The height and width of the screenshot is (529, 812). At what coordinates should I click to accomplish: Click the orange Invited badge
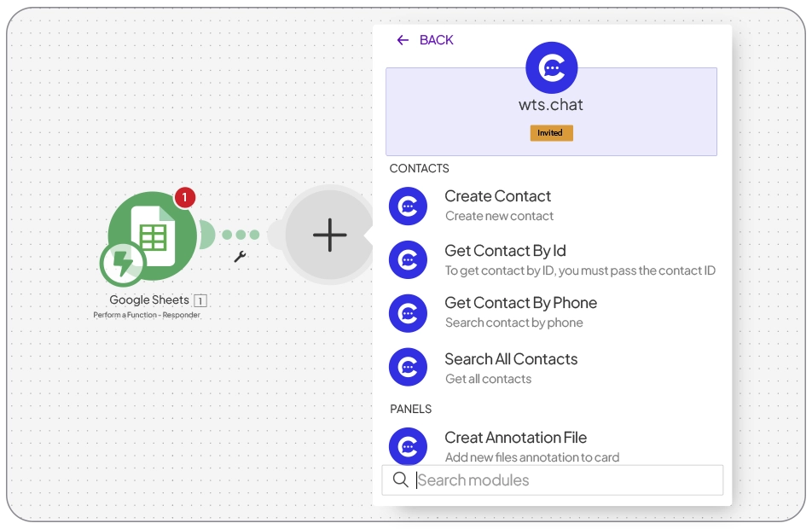551,132
